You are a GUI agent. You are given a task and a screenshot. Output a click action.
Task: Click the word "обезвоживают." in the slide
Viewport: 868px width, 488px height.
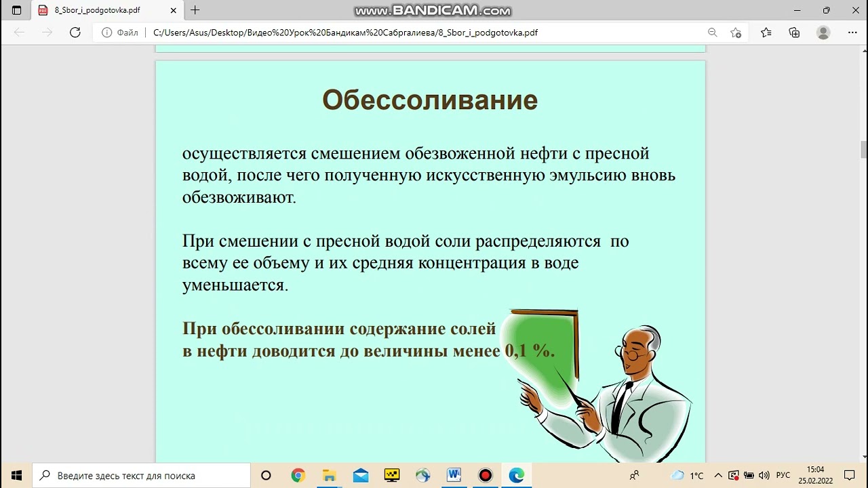(239, 197)
